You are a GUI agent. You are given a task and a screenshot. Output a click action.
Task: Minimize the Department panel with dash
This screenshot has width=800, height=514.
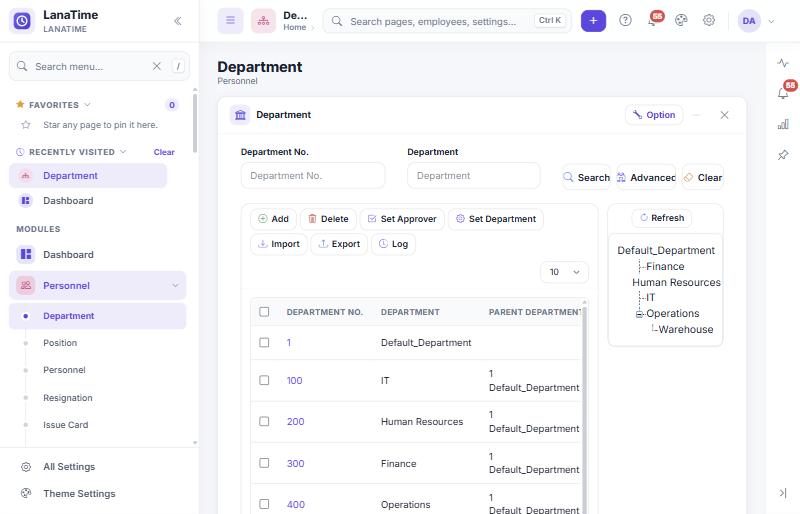pos(696,115)
